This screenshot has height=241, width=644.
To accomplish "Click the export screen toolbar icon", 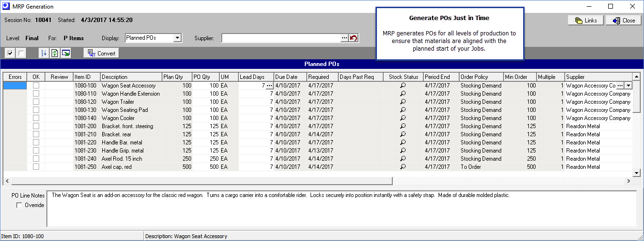I will (x=65, y=53).
